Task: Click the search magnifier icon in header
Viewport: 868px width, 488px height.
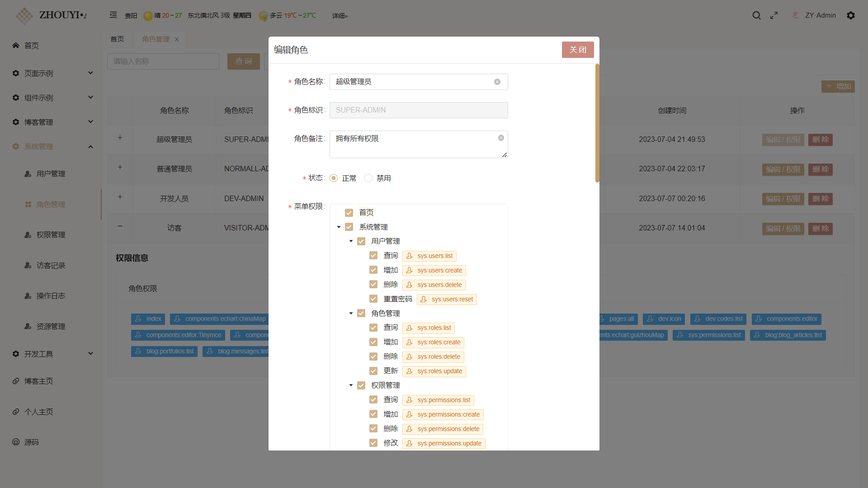Action: tap(756, 15)
